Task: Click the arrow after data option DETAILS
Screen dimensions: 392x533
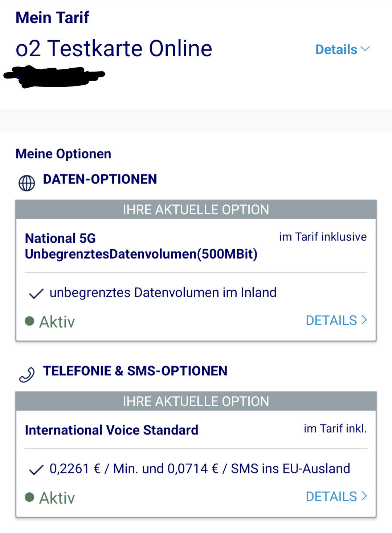Action: point(364,320)
